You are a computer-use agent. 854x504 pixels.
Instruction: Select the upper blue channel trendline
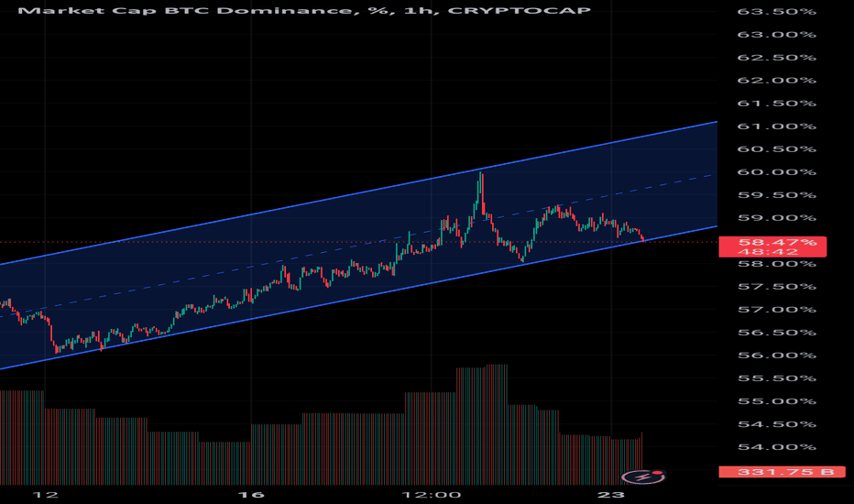tap(358, 193)
